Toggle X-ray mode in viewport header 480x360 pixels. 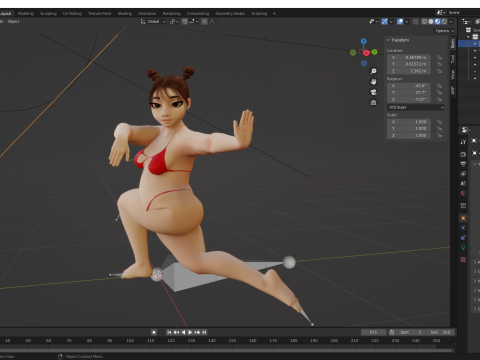coord(416,22)
